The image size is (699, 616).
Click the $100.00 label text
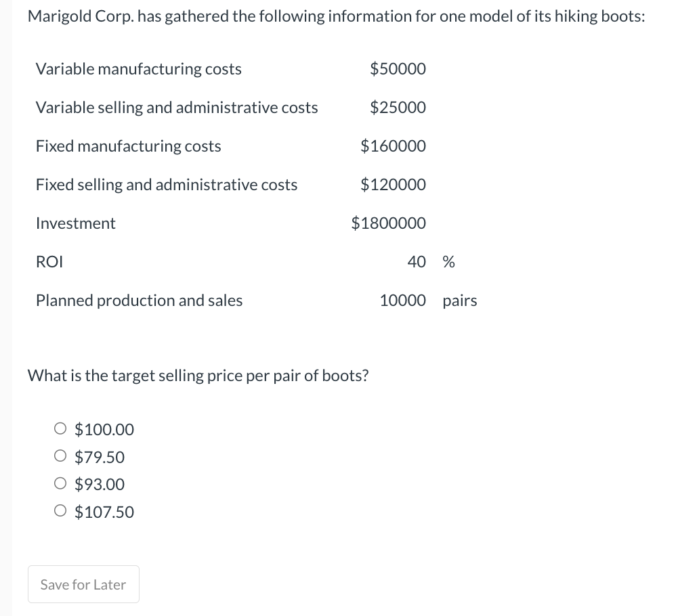(x=104, y=429)
